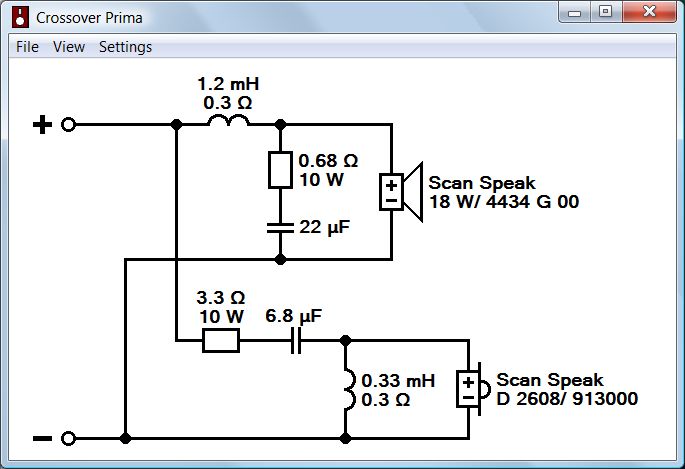Minimize the Crossover Prima window
The image size is (685, 469).
[574, 12]
